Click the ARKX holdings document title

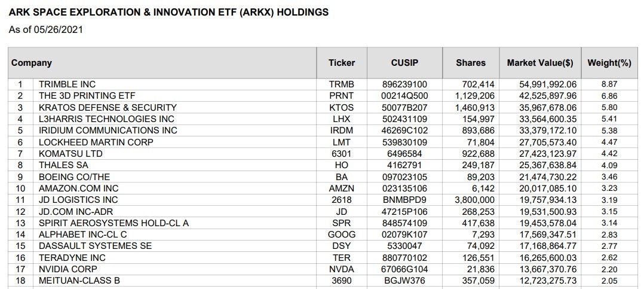click(168, 12)
